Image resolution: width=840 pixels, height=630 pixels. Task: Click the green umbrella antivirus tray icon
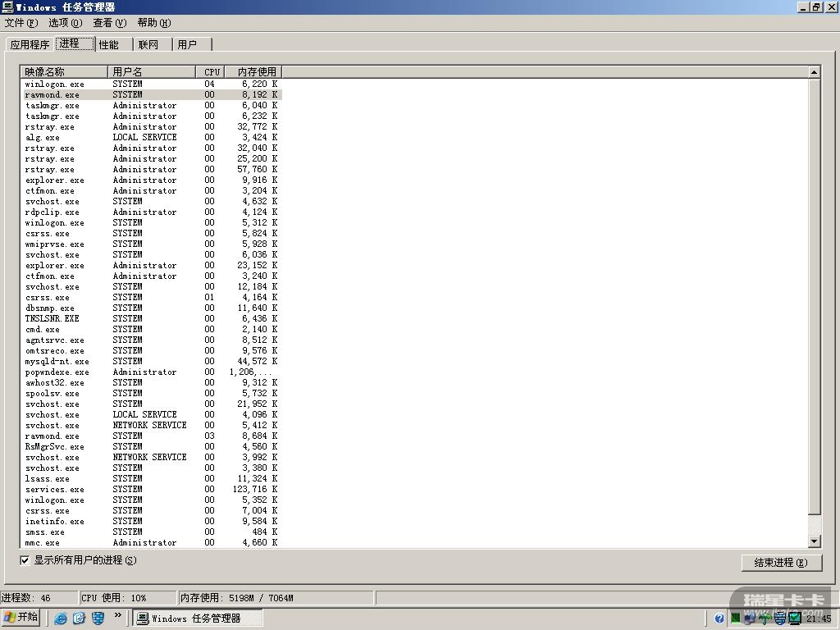(x=765, y=619)
